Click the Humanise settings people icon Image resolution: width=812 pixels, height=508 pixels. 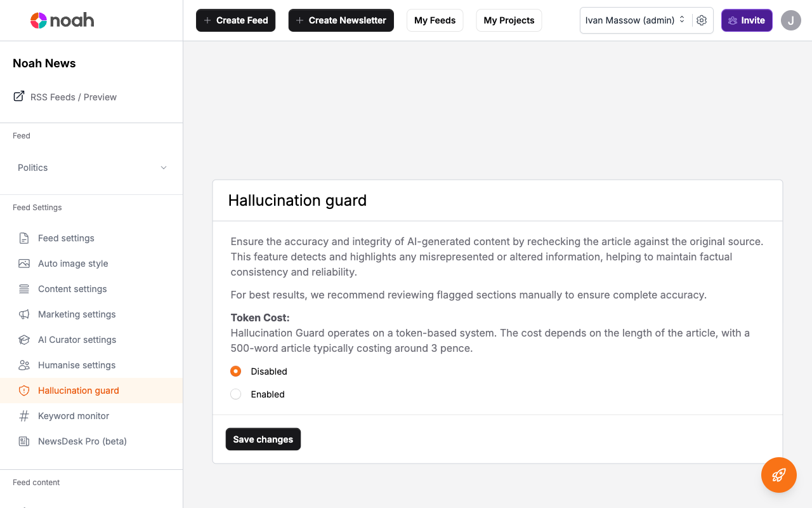(23, 365)
